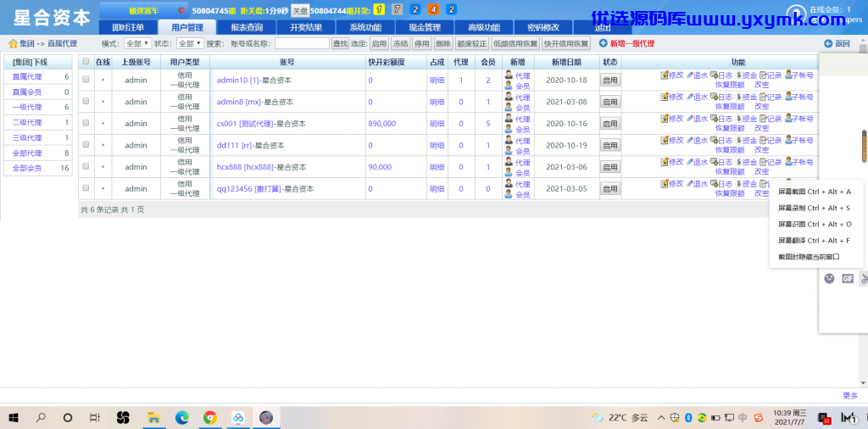The height and width of the screenshot is (429, 868).
Task: Select 二级代理 in the left 下线 panel
Action: click(26, 122)
